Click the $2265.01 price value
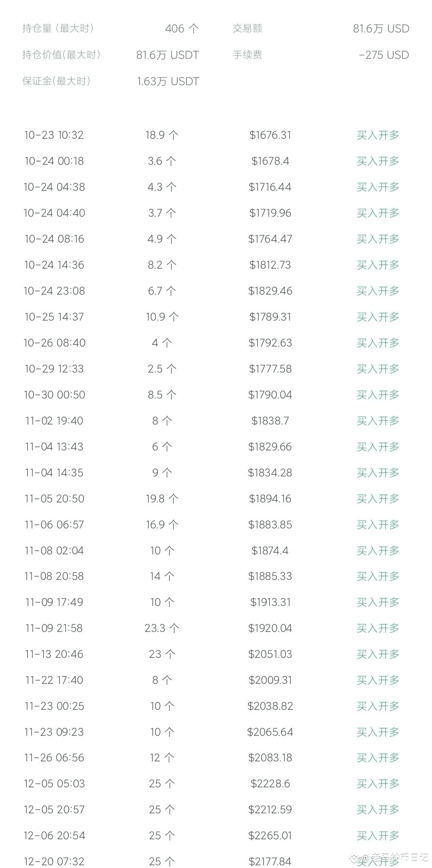Image resolution: width=432 pixels, height=868 pixels. (x=270, y=836)
